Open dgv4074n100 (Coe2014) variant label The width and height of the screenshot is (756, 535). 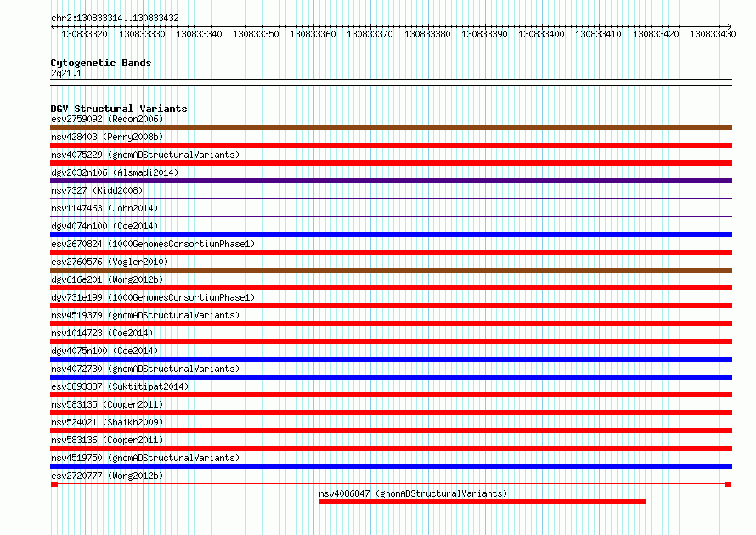104,226
